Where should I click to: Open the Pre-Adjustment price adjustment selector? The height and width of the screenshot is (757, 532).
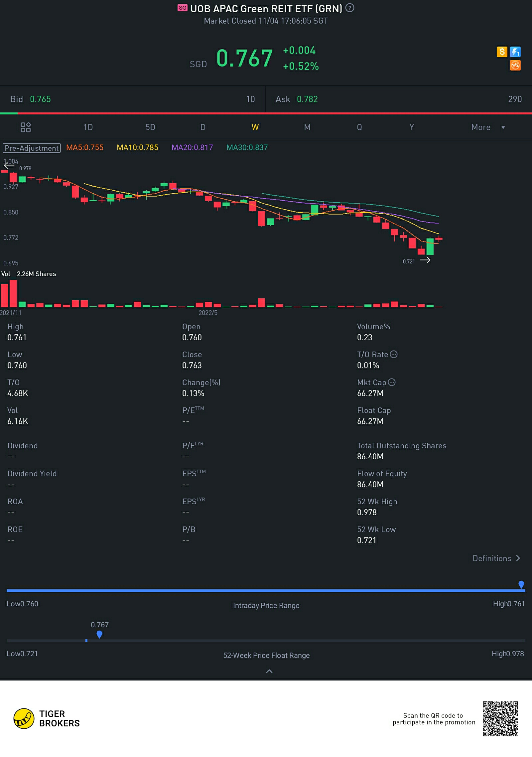pyautogui.click(x=32, y=148)
